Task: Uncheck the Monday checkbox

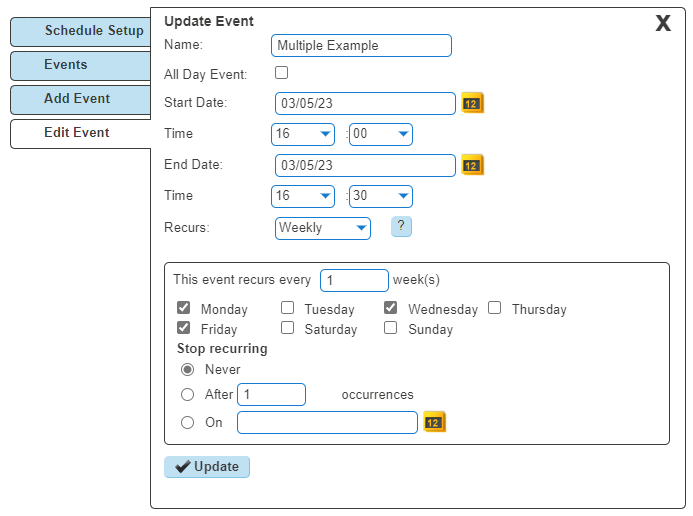Action: click(x=183, y=307)
